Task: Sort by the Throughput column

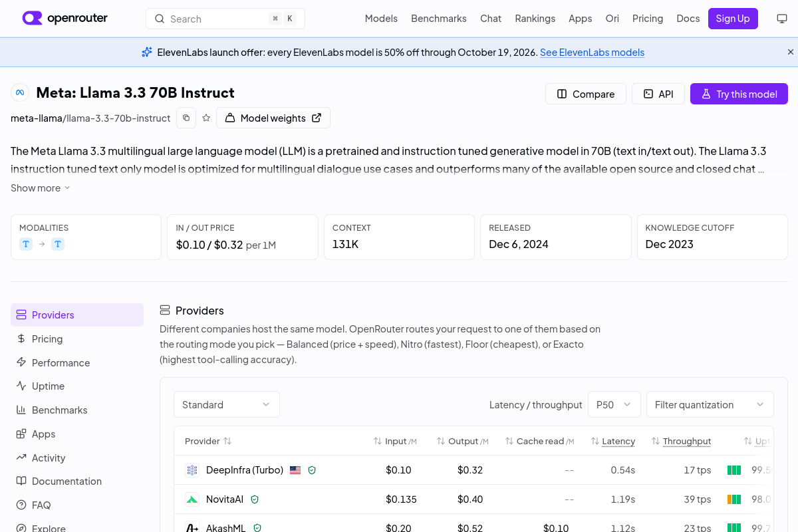Action: click(x=681, y=441)
